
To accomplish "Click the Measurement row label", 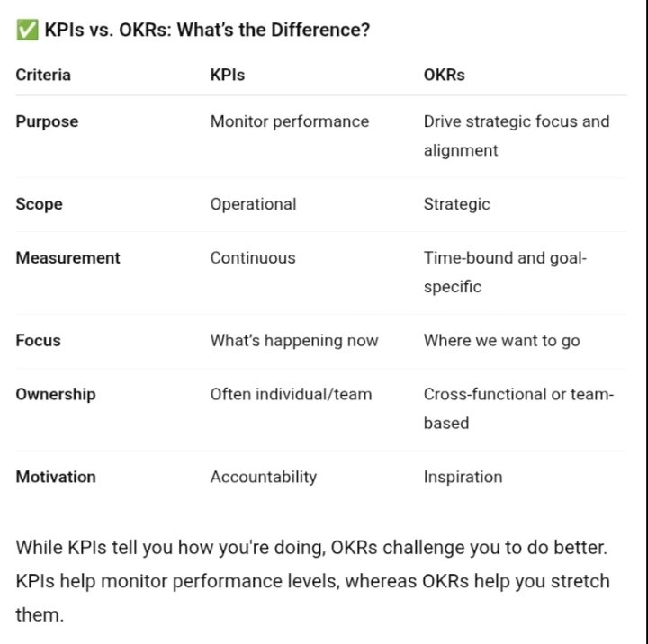I will tap(67, 258).
